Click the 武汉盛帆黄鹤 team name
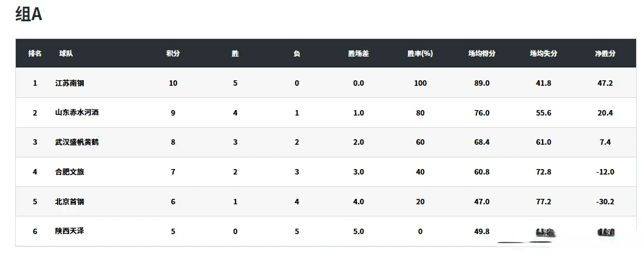Image resolution: width=644 pixels, height=256 pixels. pos(77,142)
